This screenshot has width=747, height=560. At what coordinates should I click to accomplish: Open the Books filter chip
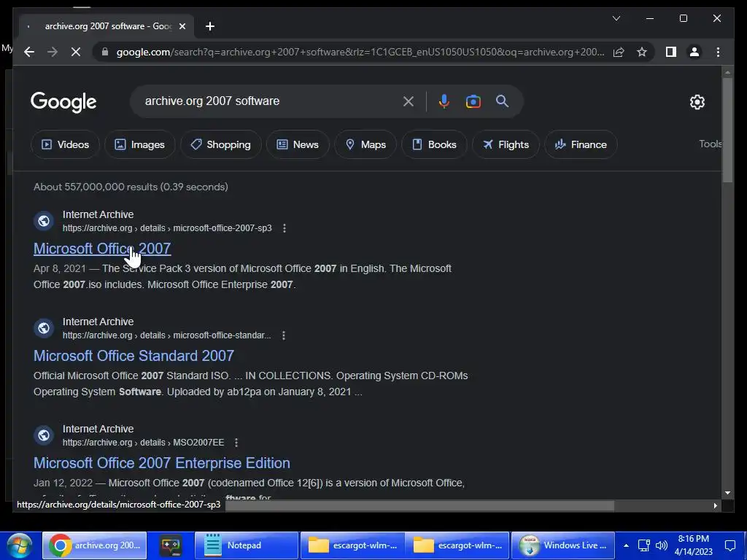click(434, 144)
